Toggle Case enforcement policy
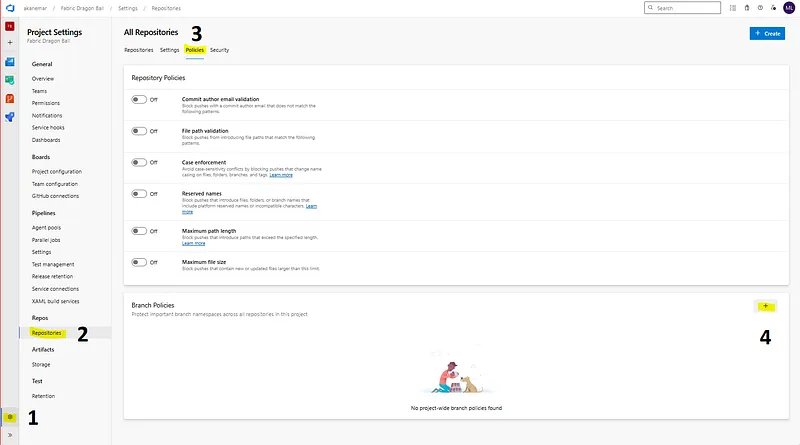Image resolution: width=800 pixels, height=445 pixels. [139, 162]
